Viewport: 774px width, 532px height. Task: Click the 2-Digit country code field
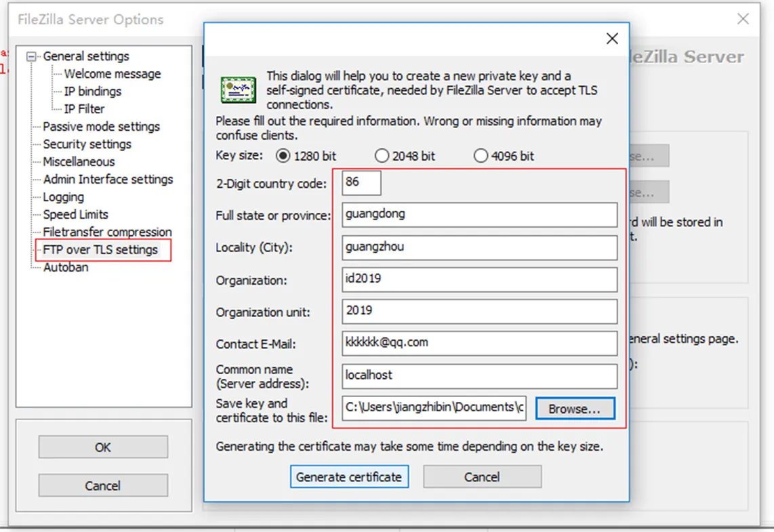tap(361, 182)
